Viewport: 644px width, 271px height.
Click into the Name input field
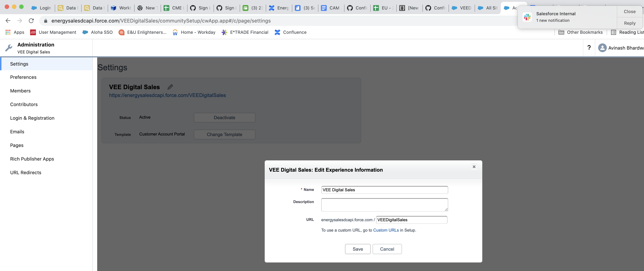pyautogui.click(x=384, y=190)
